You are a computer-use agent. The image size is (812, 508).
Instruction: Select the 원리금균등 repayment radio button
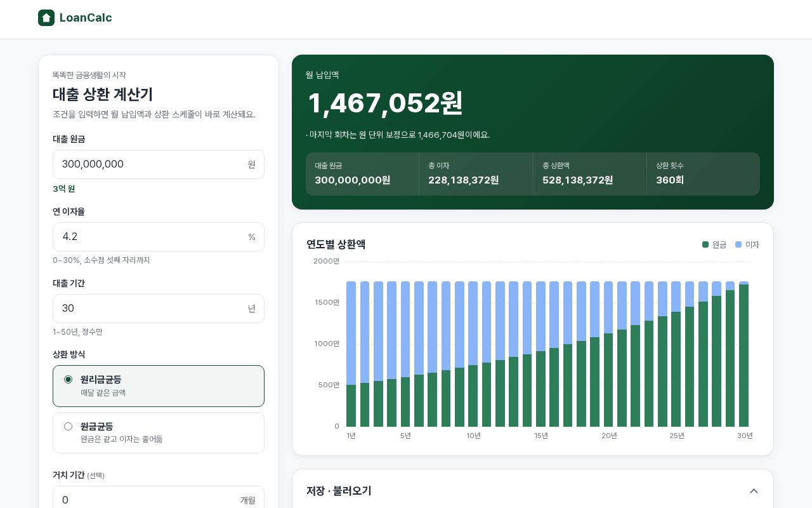point(69,380)
